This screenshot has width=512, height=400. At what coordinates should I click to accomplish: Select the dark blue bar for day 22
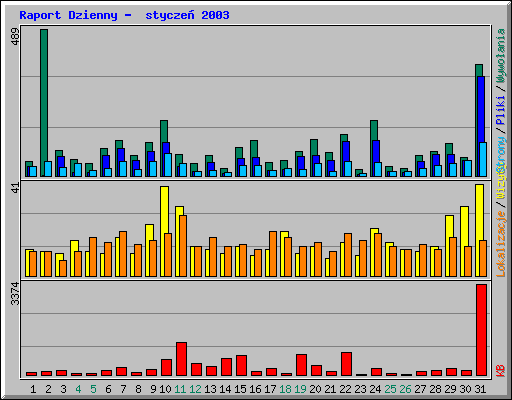[346, 152]
